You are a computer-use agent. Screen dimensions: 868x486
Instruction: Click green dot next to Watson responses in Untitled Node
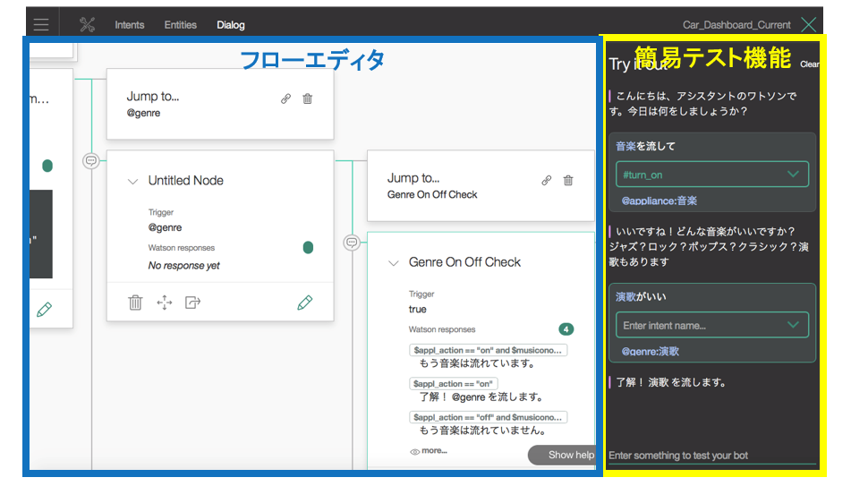coord(309,247)
